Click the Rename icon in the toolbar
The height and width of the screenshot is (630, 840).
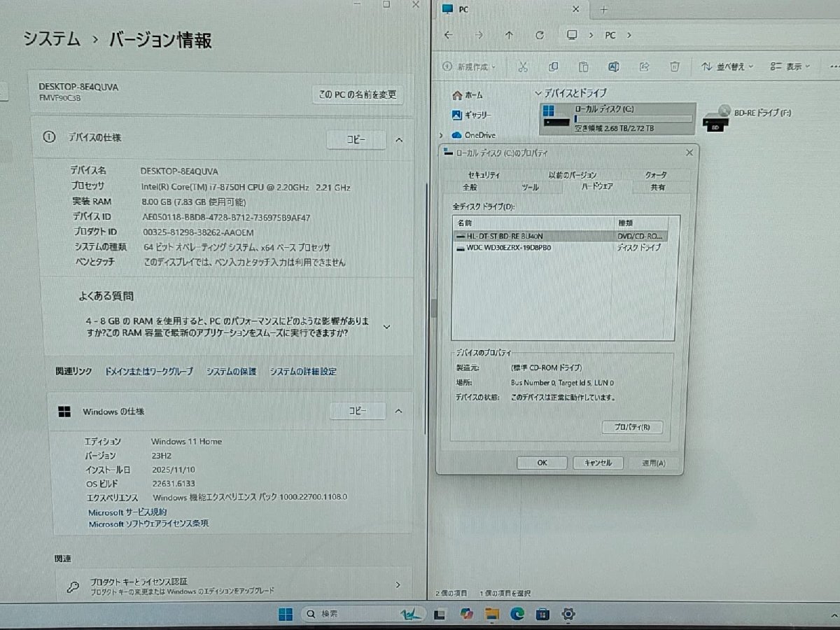pos(614,66)
